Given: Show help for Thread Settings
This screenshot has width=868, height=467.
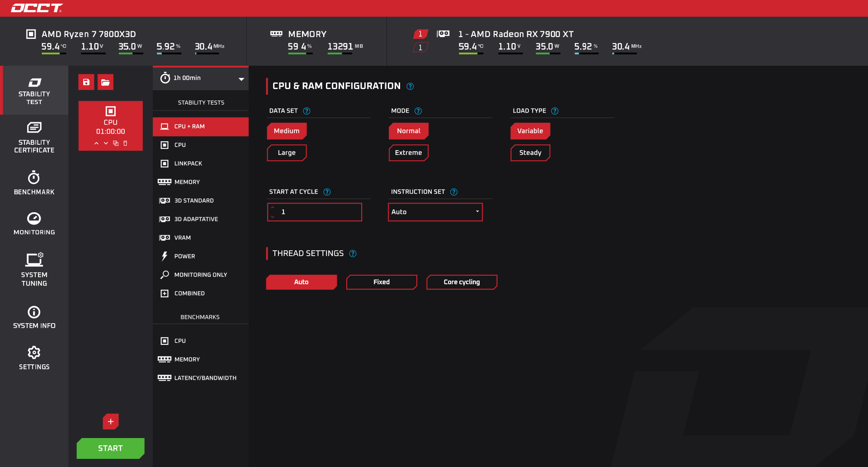Looking at the screenshot, I should coord(353,253).
